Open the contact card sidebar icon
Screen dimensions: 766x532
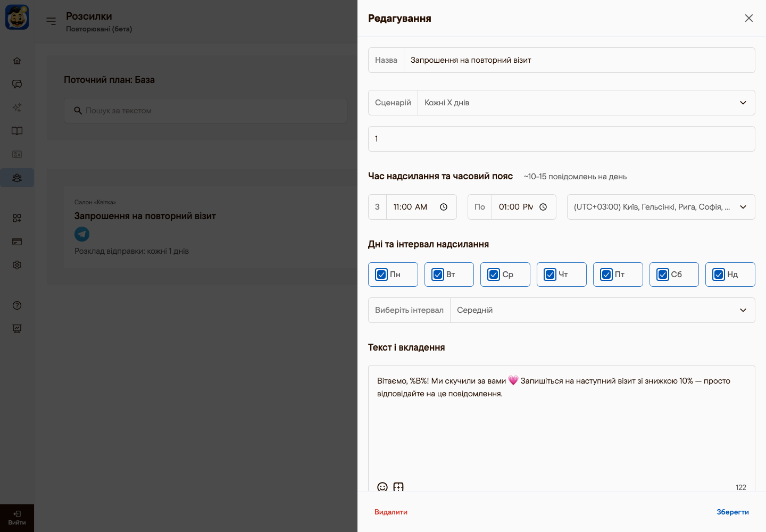(x=17, y=154)
